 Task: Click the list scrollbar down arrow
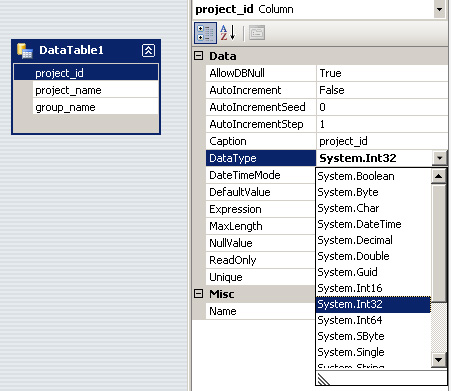coord(438,360)
